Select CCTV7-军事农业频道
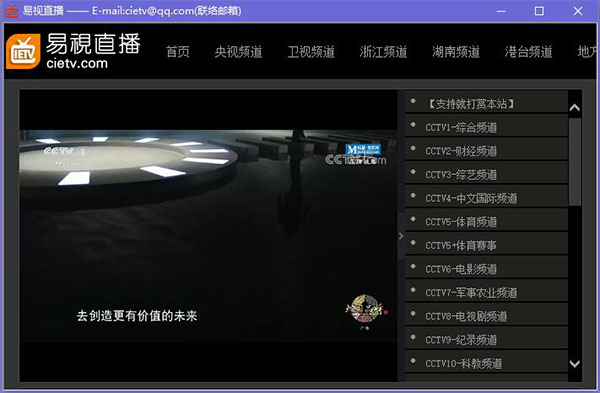600x393 pixels. [x=486, y=292]
